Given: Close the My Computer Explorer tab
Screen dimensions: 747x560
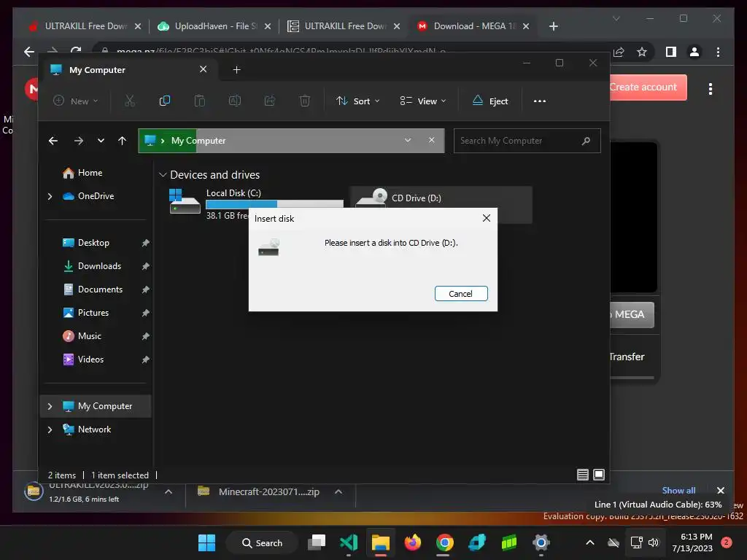Looking at the screenshot, I should pyautogui.click(x=203, y=69).
